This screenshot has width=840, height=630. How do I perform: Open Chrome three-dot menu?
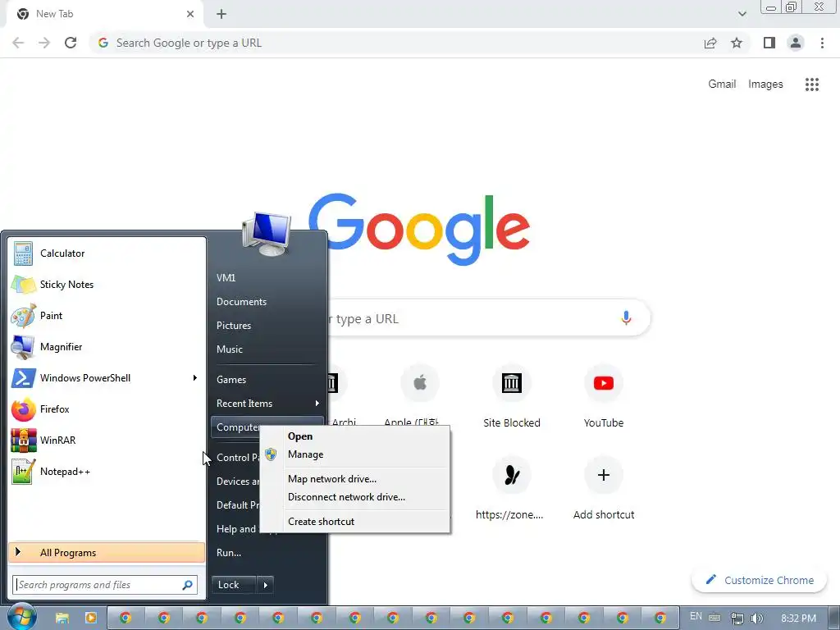tap(822, 43)
